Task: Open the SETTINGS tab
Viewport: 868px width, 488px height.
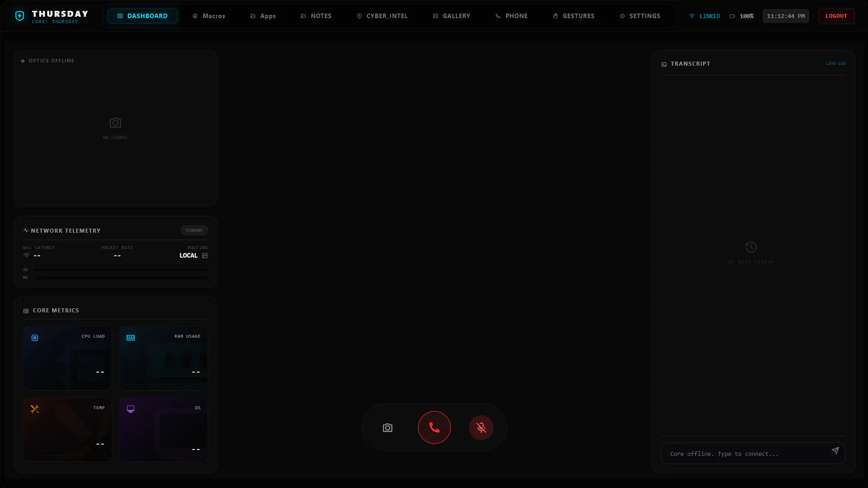Action: pyautogui.click(x=640, y=16)
